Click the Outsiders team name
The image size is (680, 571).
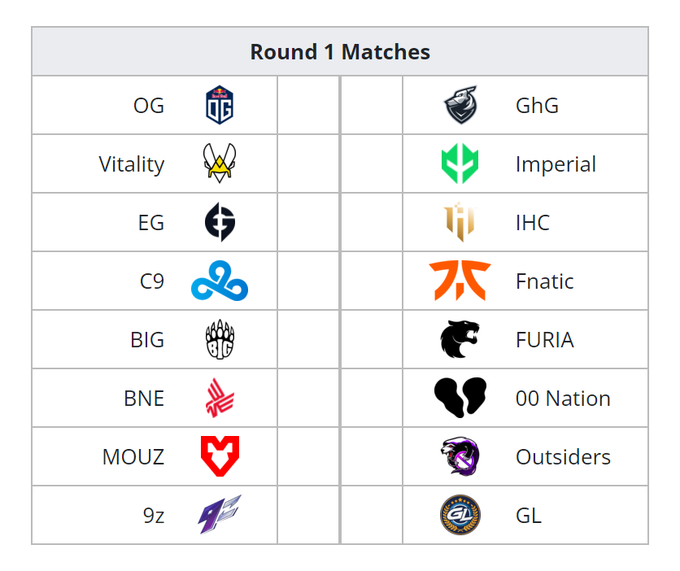[563, 457]
